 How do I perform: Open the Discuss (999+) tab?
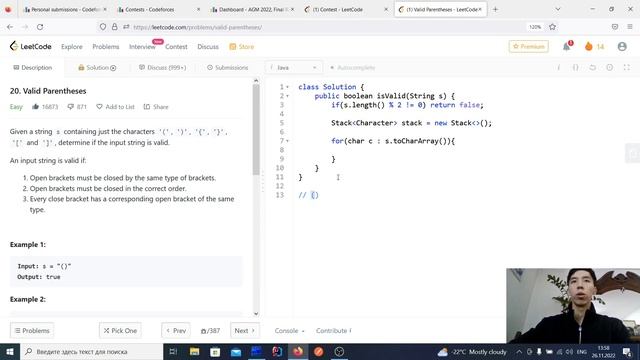click(x=162, y=67)
